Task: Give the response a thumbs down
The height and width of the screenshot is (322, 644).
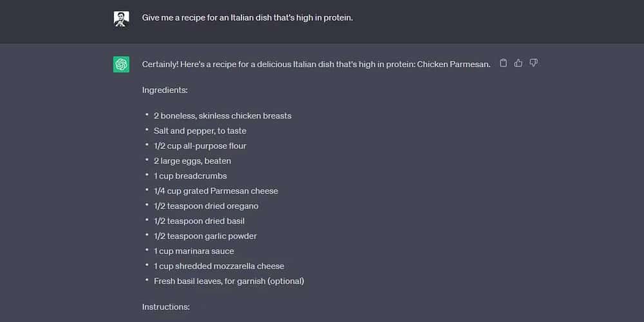Action: 533,63
